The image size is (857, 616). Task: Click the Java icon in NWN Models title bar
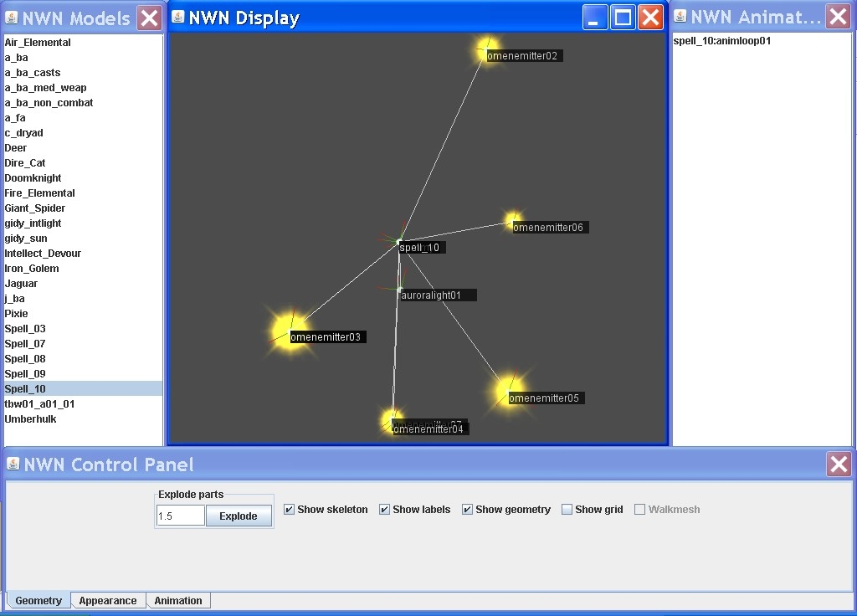pyautogui.click(x=11, y=18)
